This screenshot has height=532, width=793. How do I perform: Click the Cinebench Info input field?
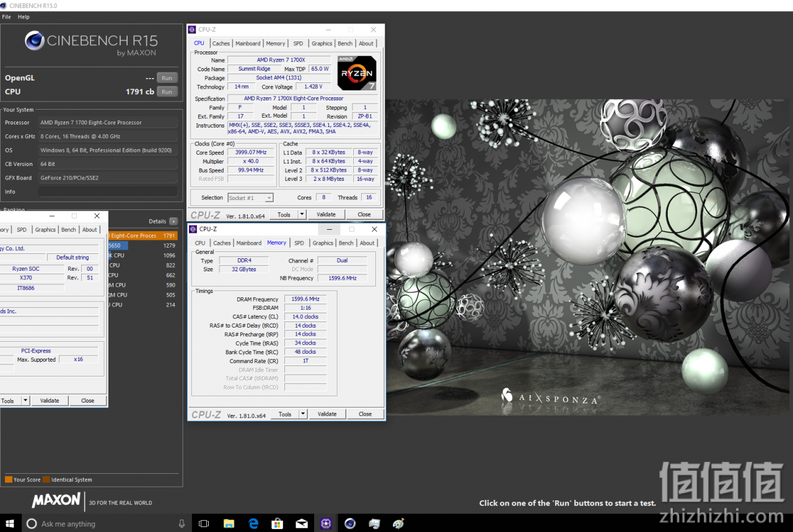tap(108, 192)
